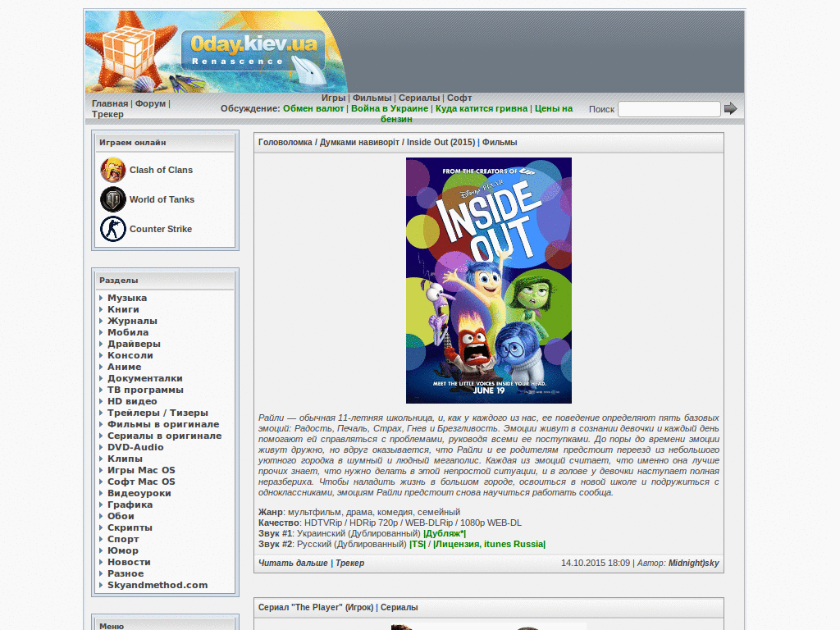
Task: Open the Книги section
Action: pos(123,309)
